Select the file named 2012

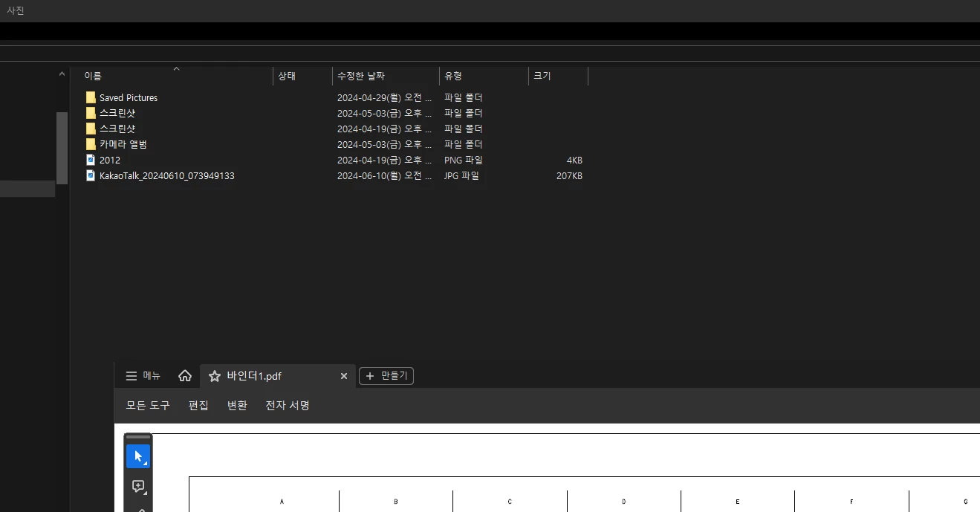point(110,160)
